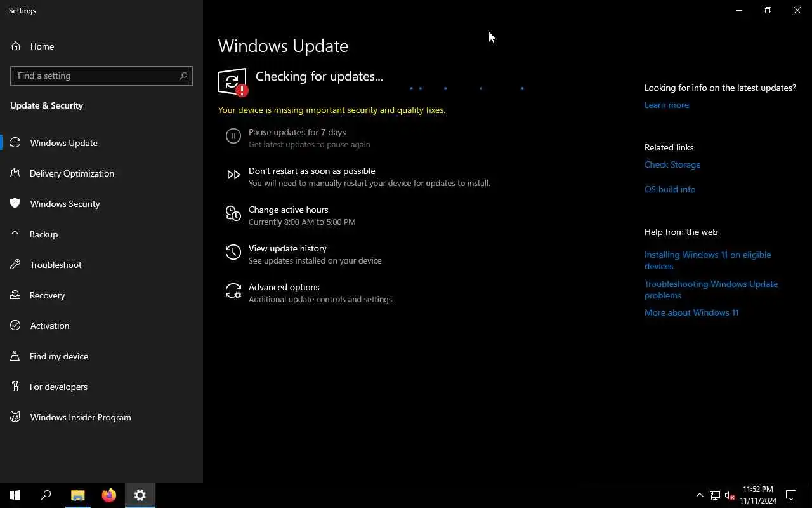Open the notification center icon
The height and width of the screenshot is (508, 812).
click(x=791, y=495)
